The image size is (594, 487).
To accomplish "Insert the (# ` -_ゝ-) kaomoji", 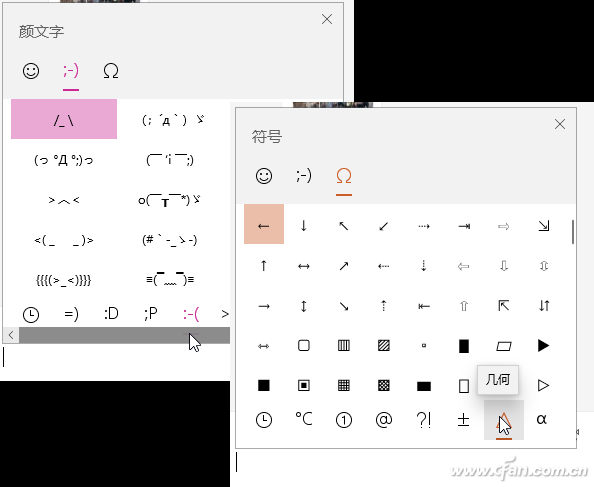I will click(170, 240).
